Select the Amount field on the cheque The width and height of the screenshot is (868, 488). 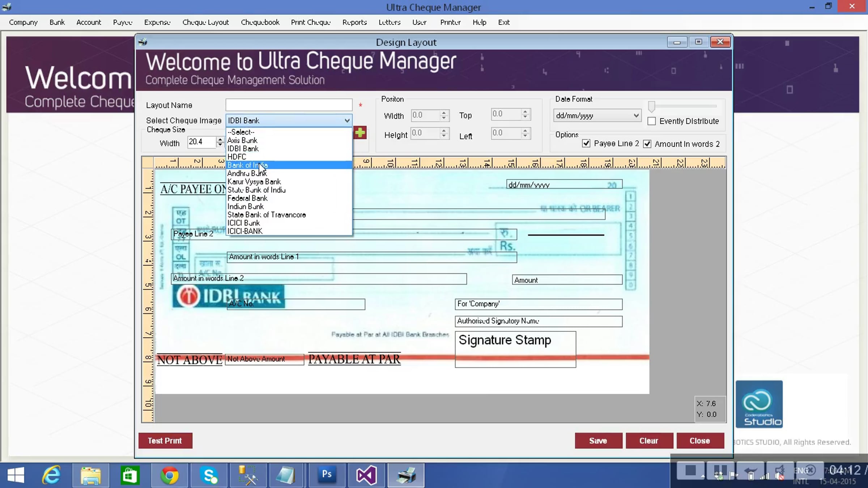click(567, 280)
